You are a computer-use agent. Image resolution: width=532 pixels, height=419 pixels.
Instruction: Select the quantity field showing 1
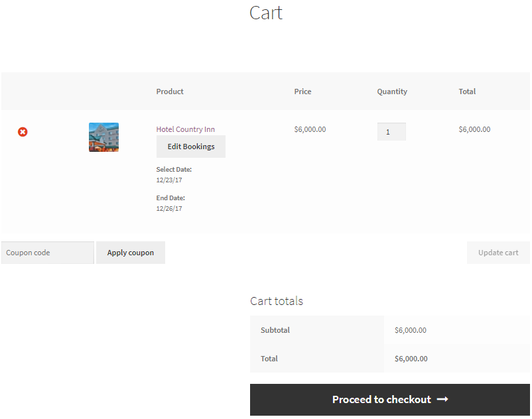coord(391,131)
